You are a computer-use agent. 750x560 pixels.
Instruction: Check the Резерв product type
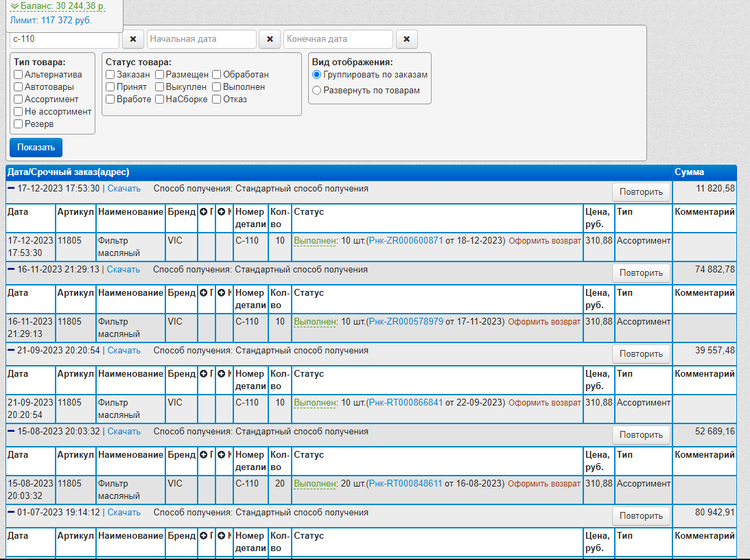coord(18,124)
